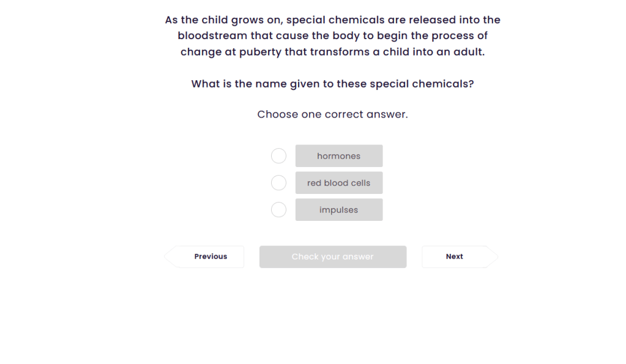The width and height of the screenshot is (626, 364).
Task: Advance using the Next button
Action: tap(454, 257)
